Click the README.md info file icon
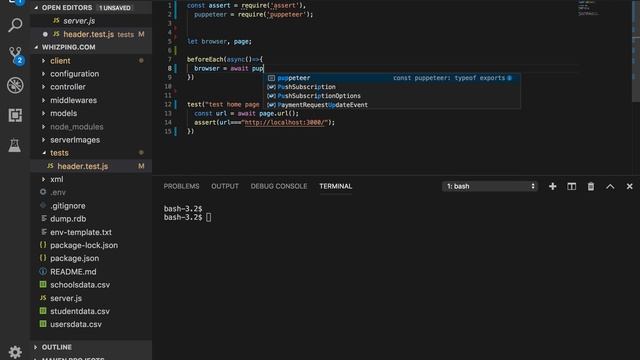 pyautogui.click(x=43, y=271)
